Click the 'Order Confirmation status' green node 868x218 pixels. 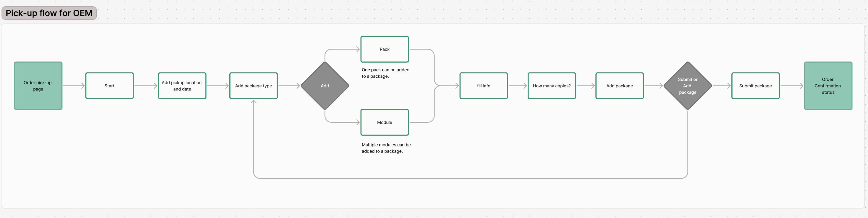coord(828,86)
